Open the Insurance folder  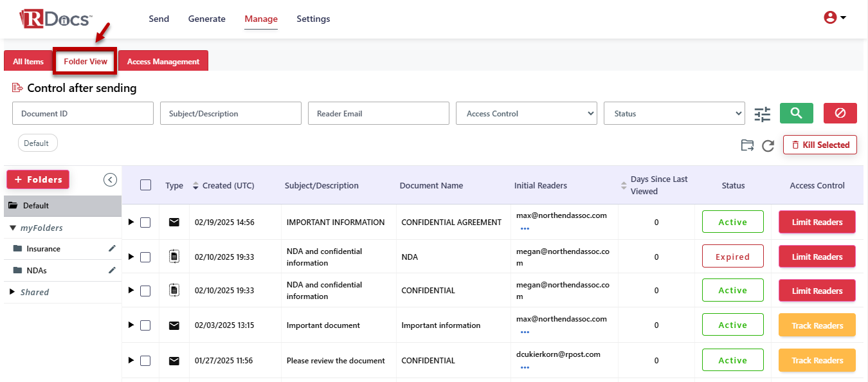tap(43, 248)
